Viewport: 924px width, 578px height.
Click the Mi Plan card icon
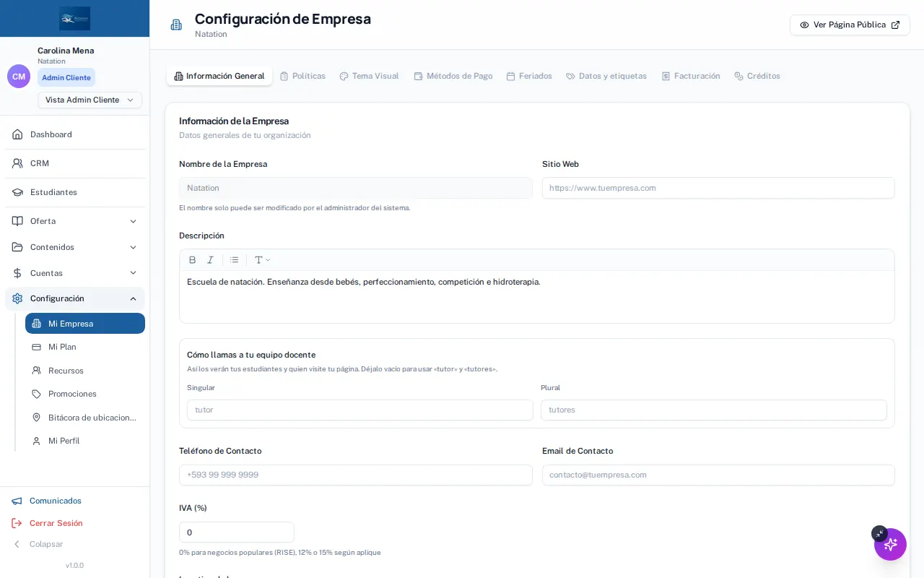[x=36, y=347]
